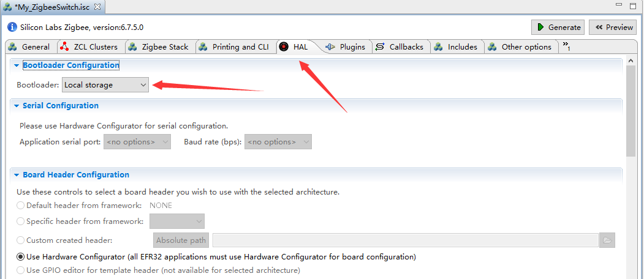Collapse the Board Header Configuration section

pyautogui.click(x=17, y=175)
